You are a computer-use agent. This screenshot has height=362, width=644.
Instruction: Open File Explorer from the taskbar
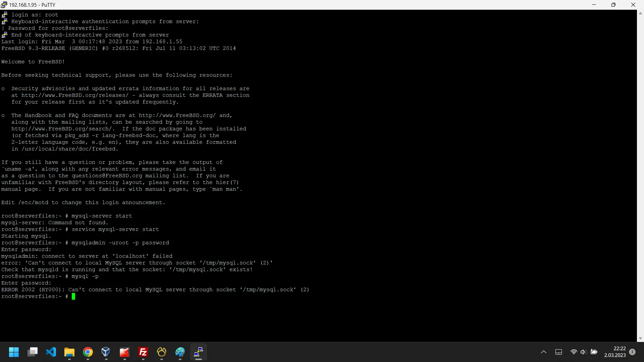tap(69, 352)
